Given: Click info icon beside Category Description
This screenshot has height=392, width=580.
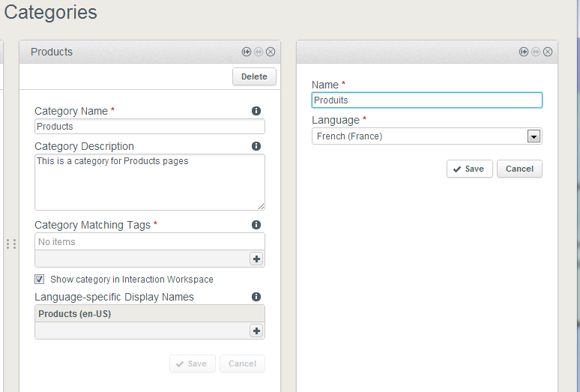Looking at the screenshot, I should tap(256, 146).
